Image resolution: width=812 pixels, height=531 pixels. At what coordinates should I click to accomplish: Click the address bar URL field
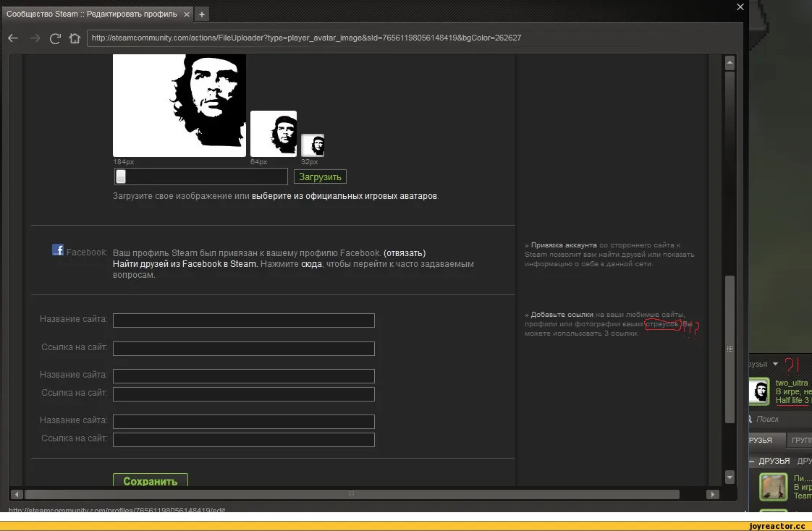coord(414,38)
